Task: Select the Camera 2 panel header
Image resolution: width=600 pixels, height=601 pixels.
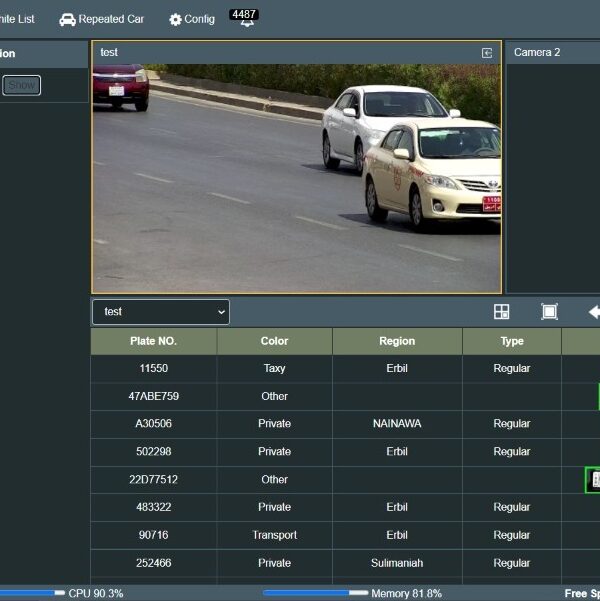Action: click(x=553, y=53)
